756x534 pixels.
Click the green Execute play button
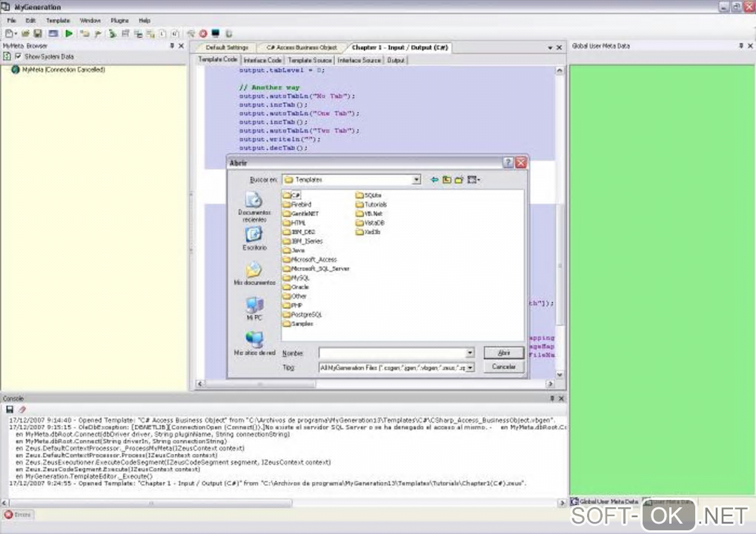point(69,33)
